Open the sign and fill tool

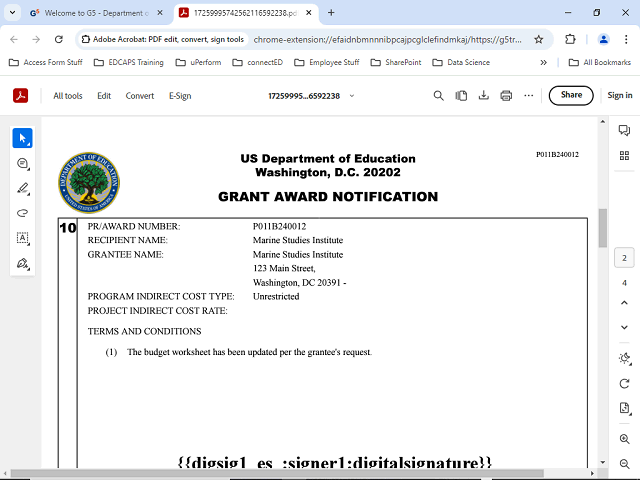pos(22,263)
